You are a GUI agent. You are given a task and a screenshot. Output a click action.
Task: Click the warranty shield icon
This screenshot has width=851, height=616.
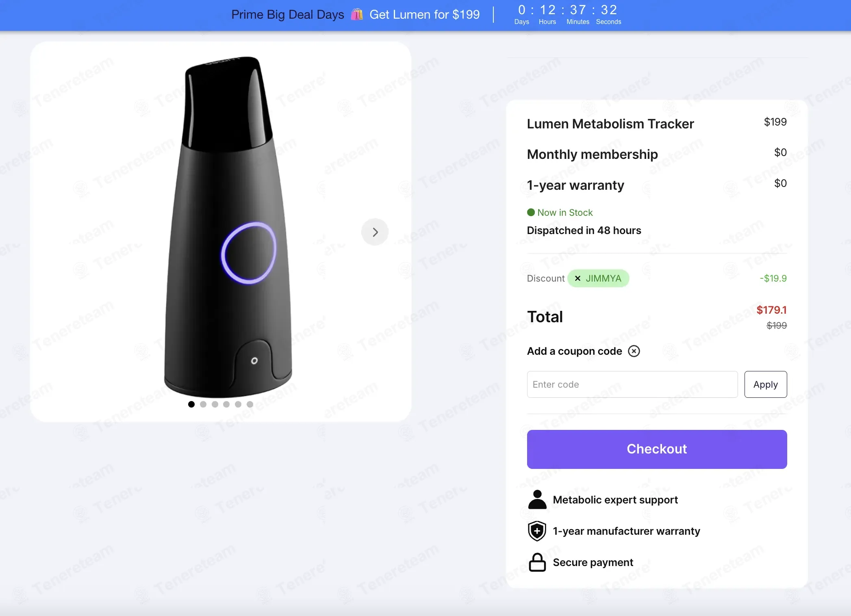click(537, 531)
